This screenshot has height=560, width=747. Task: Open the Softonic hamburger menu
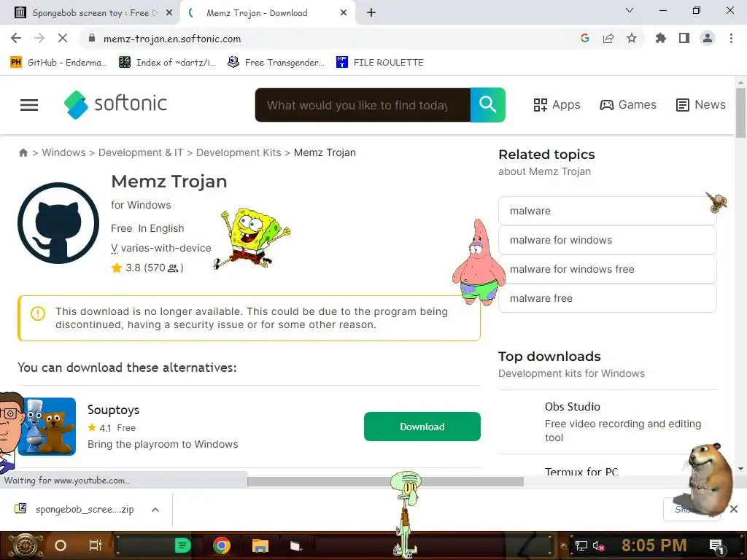click(x=29, y=105)
